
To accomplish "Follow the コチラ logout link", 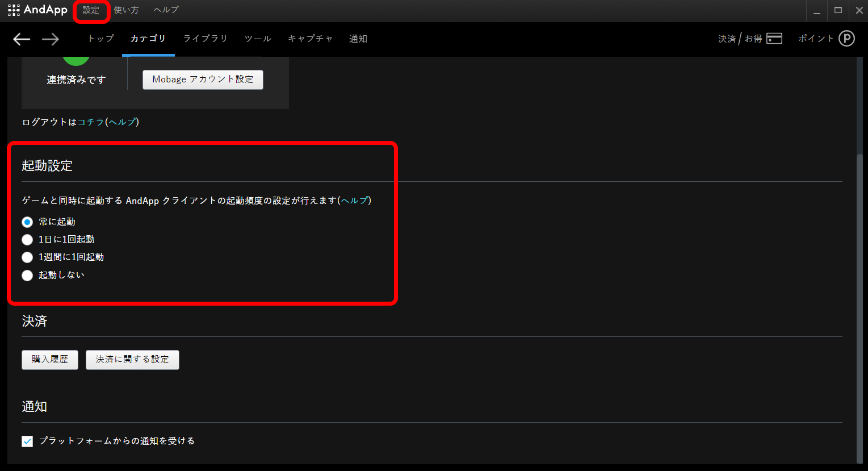I will [91, 122].
